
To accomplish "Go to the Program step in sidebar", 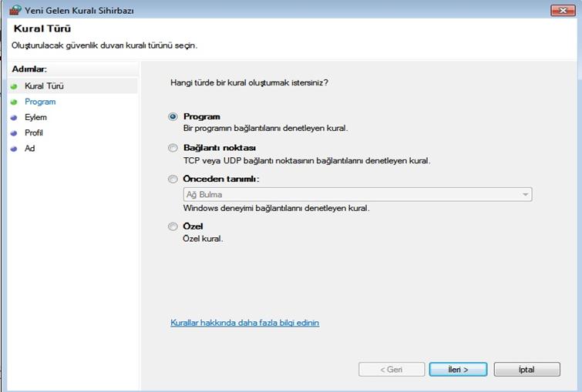I will tap(40, 102).
